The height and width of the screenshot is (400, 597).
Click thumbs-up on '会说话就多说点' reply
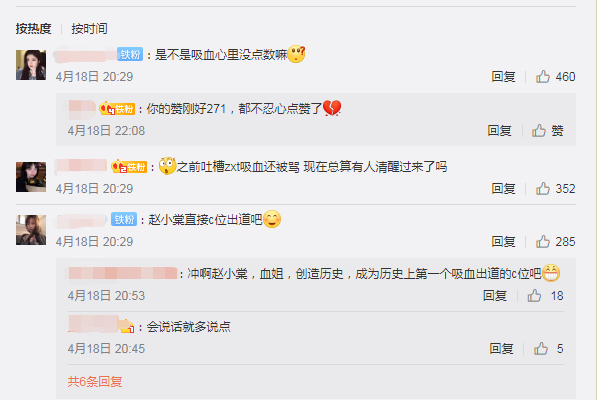coord(541,348)
